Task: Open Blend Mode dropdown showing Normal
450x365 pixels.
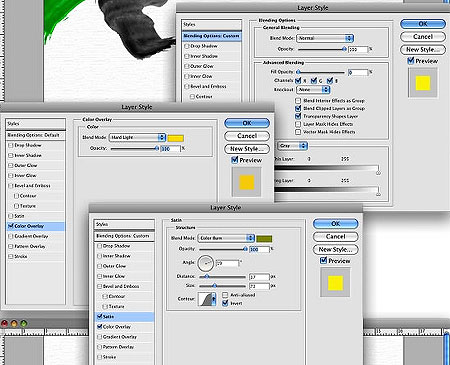Action: click(x=325, y=38)
